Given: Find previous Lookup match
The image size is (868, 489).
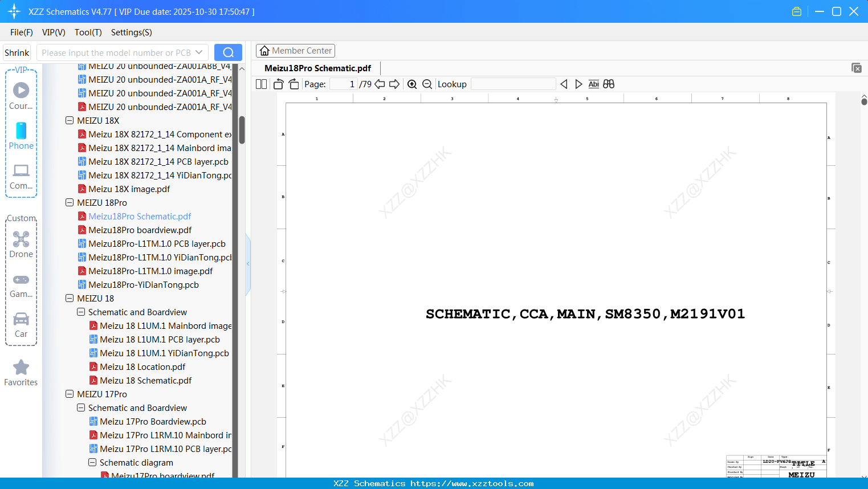Looking at the screenshot, I should [x=564, y=84].
